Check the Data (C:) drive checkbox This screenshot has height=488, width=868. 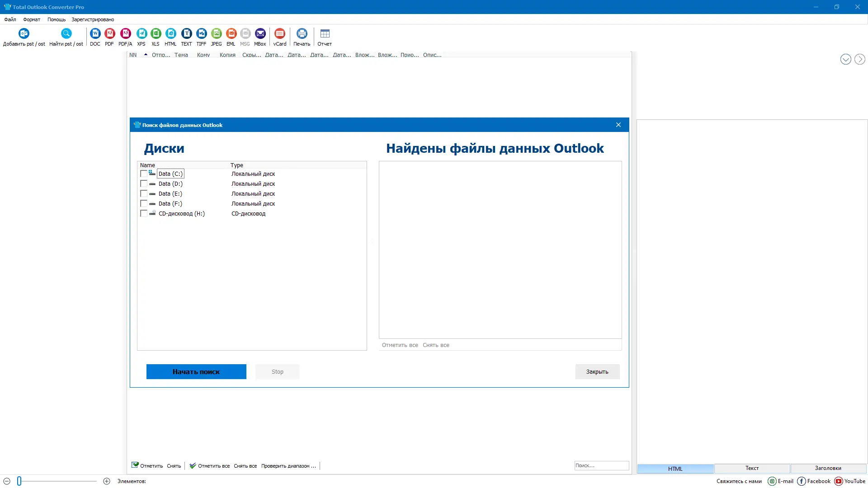point(144,174)
